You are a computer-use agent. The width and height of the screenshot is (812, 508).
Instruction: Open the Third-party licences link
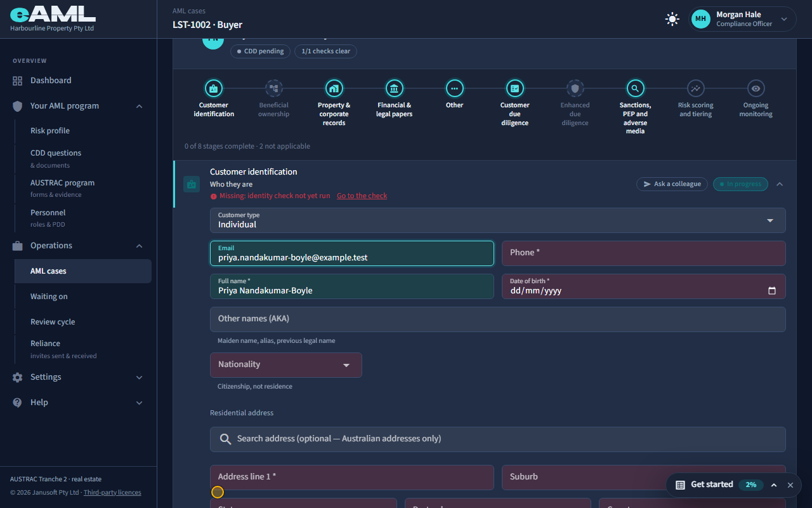pyautogui.click(x=112, y=492)
